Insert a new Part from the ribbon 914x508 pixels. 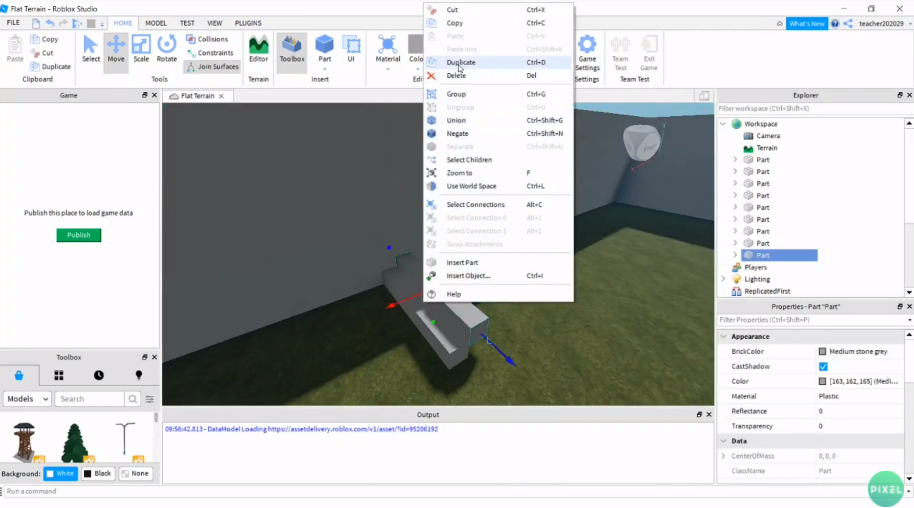[324, 47]
